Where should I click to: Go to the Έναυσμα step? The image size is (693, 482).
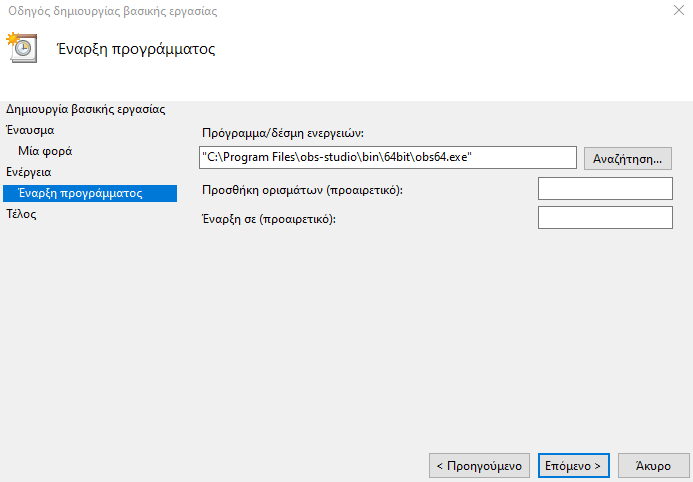pos(30,130)
